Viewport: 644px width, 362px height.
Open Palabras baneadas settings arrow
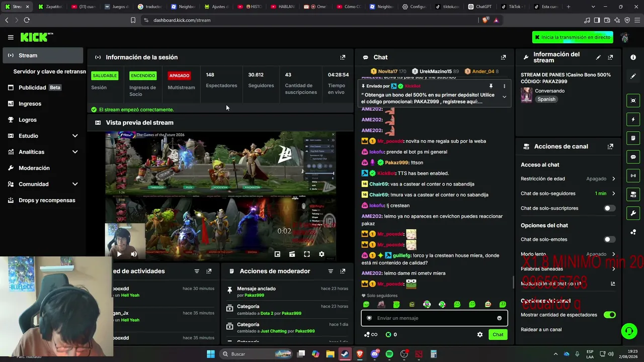pyautogui.click(x=613, y=269)
